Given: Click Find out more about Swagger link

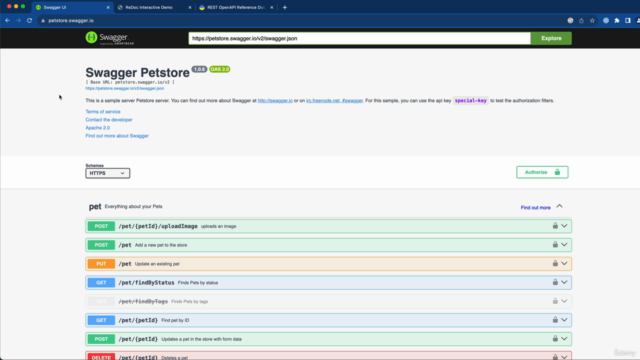Looking at the screenshot, I should pos(117,136).
